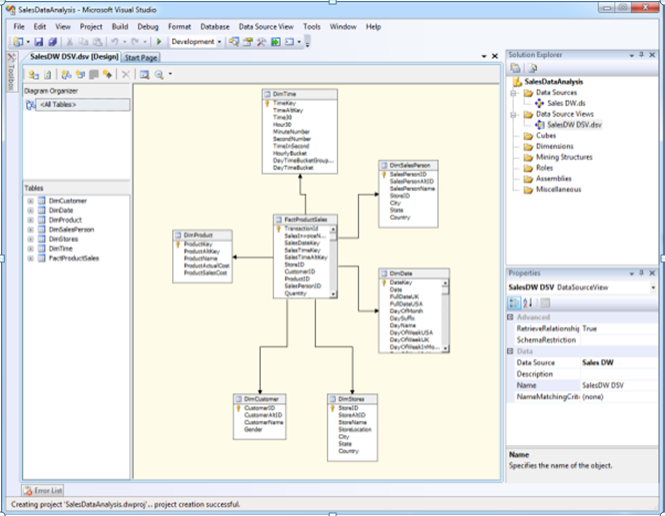The height and width of the screenshot is (516, 665).
Task: Select the Dimensions folder in Solution Explorer
Action: click(x=555, y=147)
